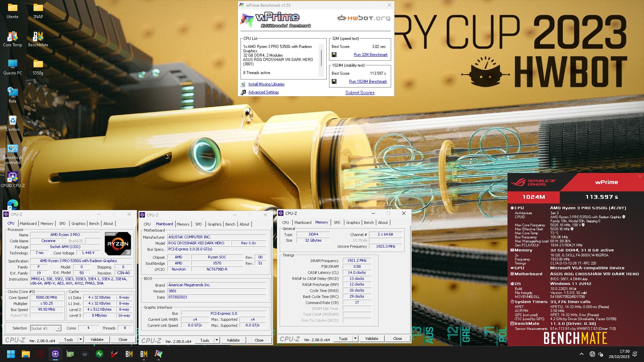
Task: Open SPD tab in middle CPU-Z window
Action: (199, 224)
